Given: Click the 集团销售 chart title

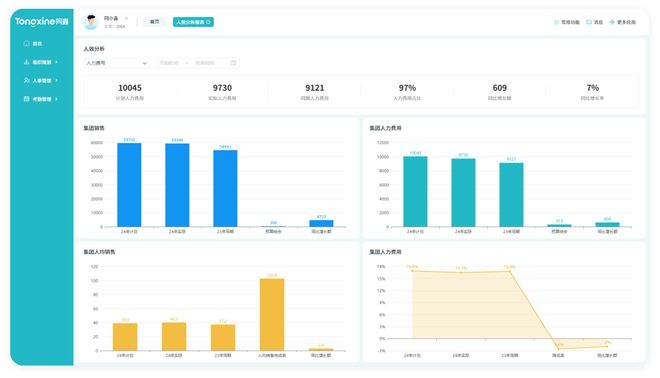Looking at the screenshot, I should tap(94, 128).
